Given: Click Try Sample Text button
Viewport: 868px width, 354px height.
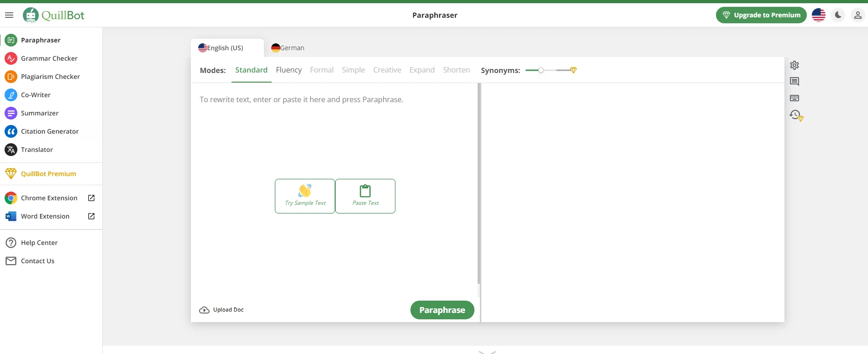Looking at the screenshot, I should tap(305, 196).
